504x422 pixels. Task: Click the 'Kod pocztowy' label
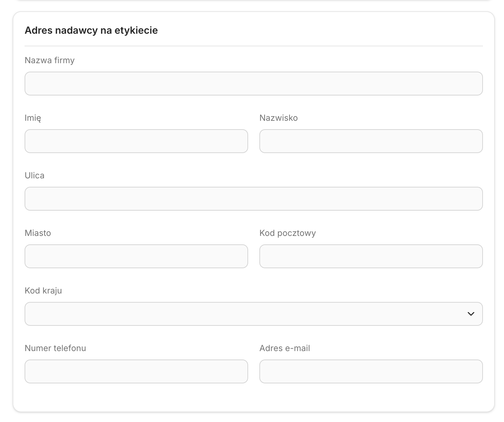click(288, 233)
